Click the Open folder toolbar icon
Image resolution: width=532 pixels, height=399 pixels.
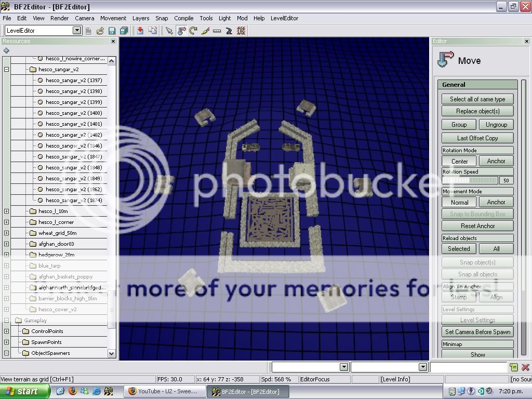100,31
